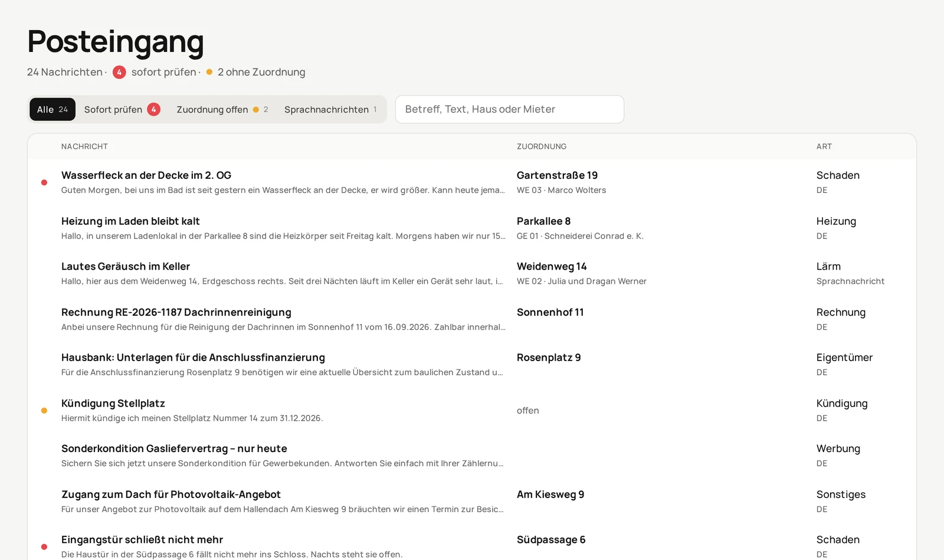The width and height of the screenshot is (944, 560).
Task: Show Sprachnachrichten tab
Action: point(330,109)
